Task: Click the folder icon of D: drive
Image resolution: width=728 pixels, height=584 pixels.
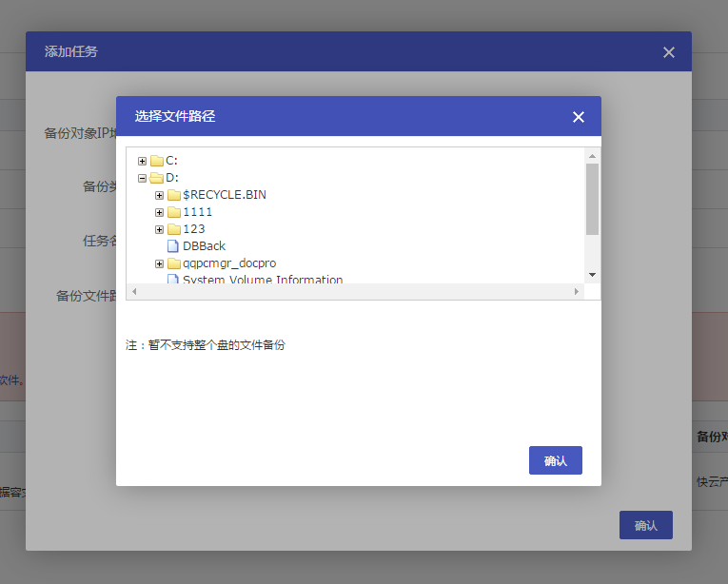Action: pyautogui.click(x=157, y=178)
